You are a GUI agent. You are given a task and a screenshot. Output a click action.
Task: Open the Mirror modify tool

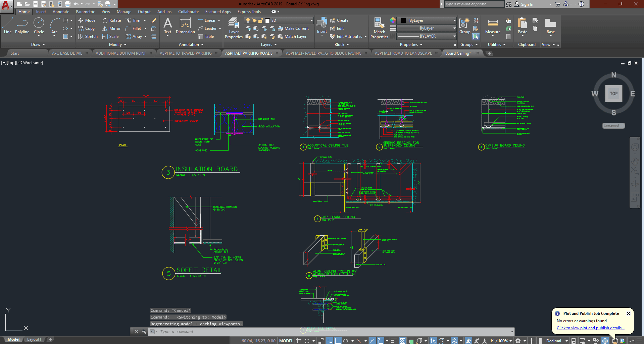[x=111, y=28]
